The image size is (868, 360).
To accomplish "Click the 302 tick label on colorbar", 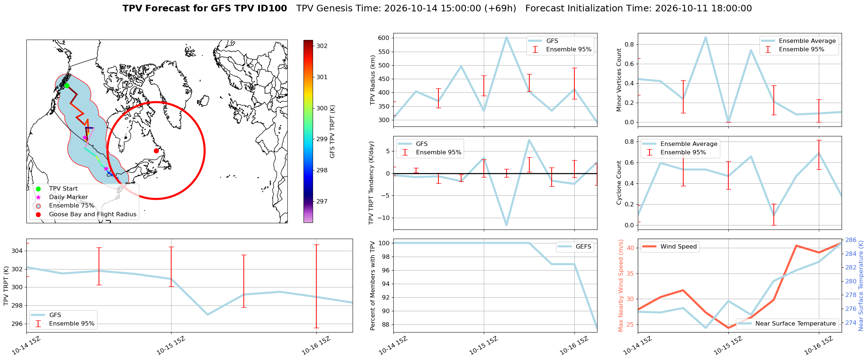I will [x=322, y=46].
